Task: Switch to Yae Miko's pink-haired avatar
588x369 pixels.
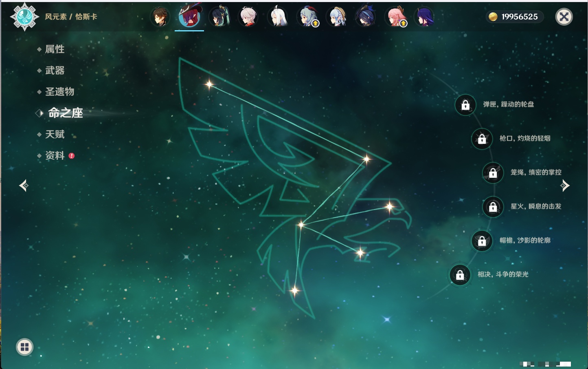Action: [x=396, y=17]
